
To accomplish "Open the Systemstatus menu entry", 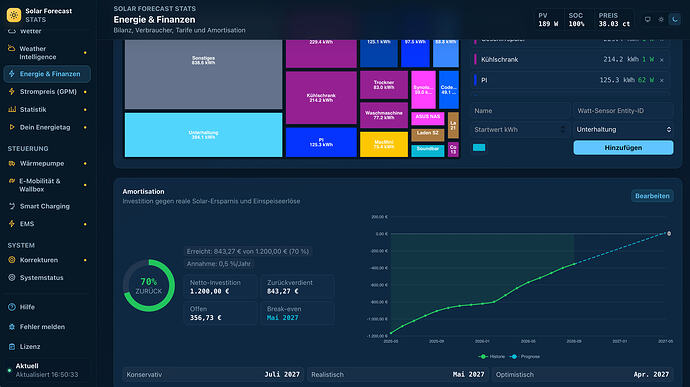I will [x=47, y=278].
